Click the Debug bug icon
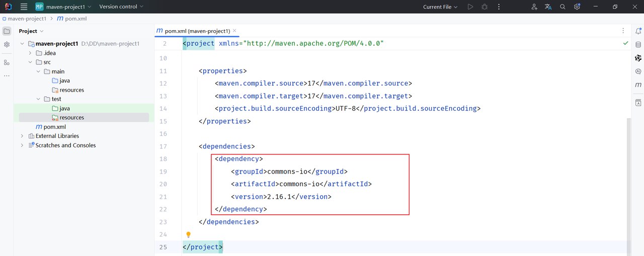The height and width of the screenshot is (256, 644). 485,7
